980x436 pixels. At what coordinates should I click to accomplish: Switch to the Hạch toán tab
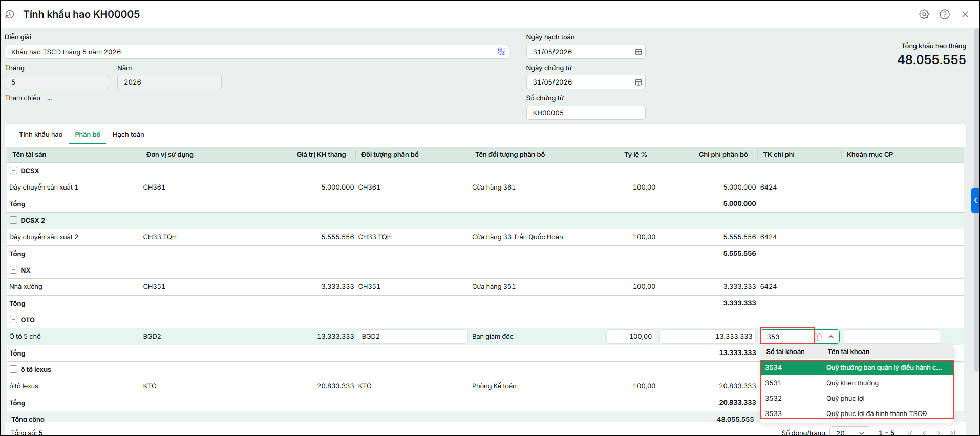point(129,135)
